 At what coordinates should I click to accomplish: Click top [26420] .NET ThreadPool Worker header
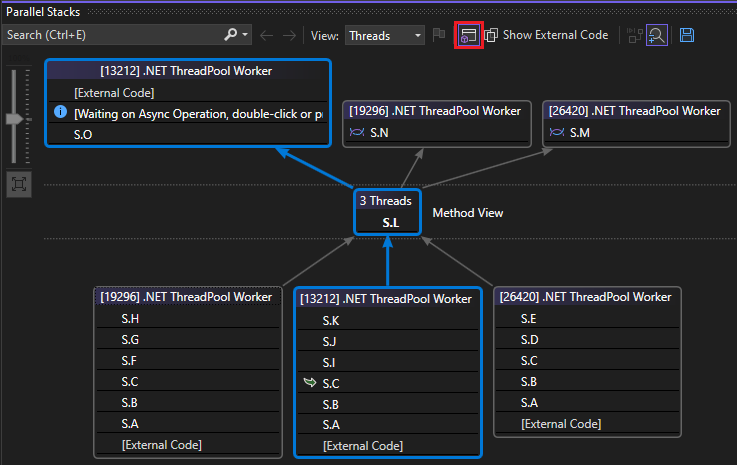tap(635, 111)
